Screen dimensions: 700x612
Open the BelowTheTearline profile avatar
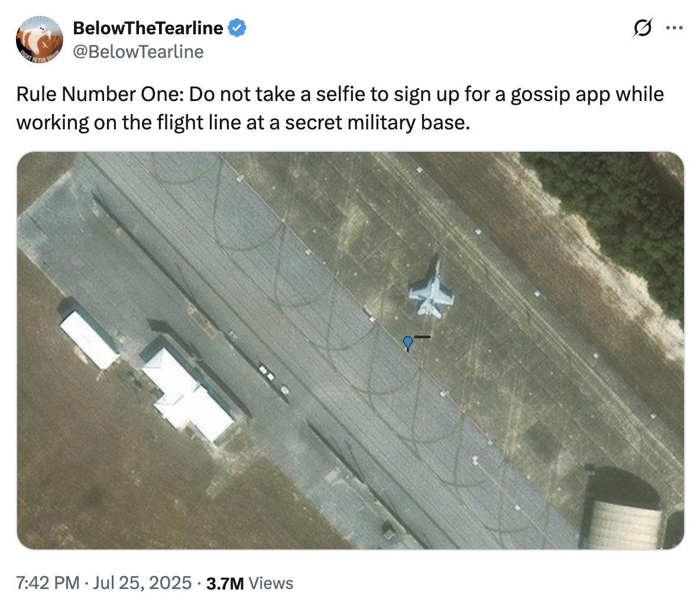coord(39,40)
